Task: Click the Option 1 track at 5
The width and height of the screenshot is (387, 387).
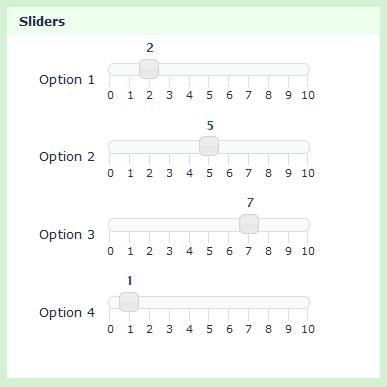Action: click(209, 69)
